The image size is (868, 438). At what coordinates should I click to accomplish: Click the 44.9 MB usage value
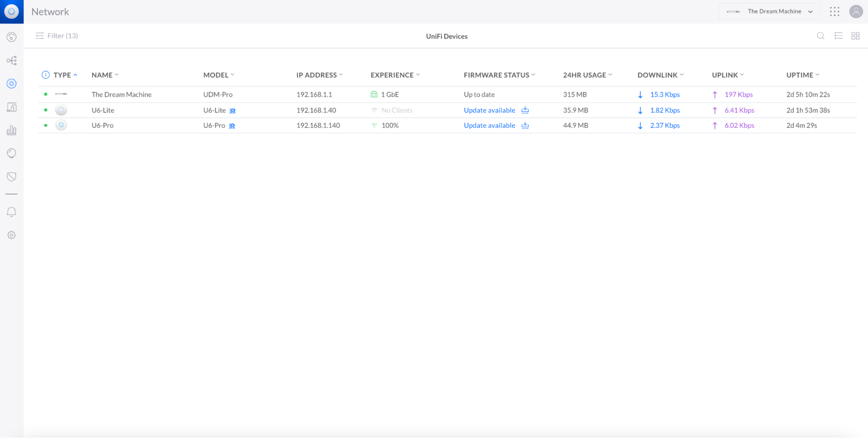576,125
